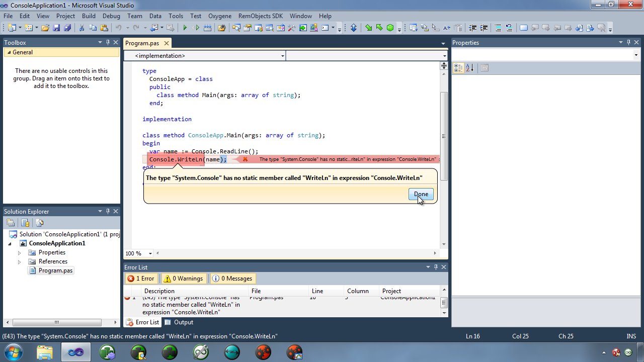This screenshot has width=644, height=362.
Task: Switch to the Output tab
Action: pyautogui.click(x=179, y=322)
